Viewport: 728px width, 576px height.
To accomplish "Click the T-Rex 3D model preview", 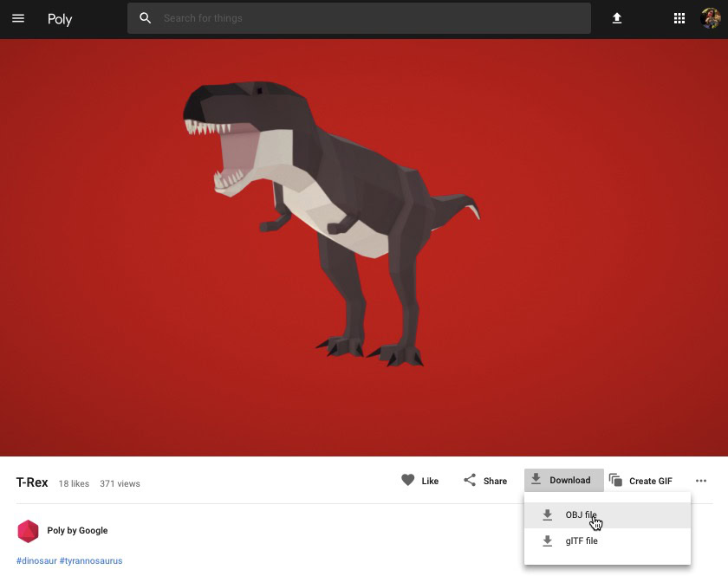I will [331, 223].
